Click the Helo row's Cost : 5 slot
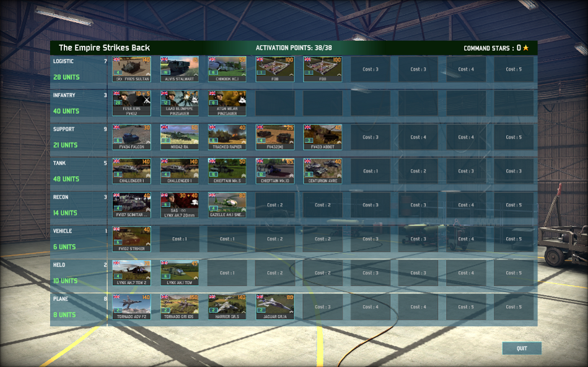The width and height of the screenshot is (588, 367). click(x=514, y=273)
